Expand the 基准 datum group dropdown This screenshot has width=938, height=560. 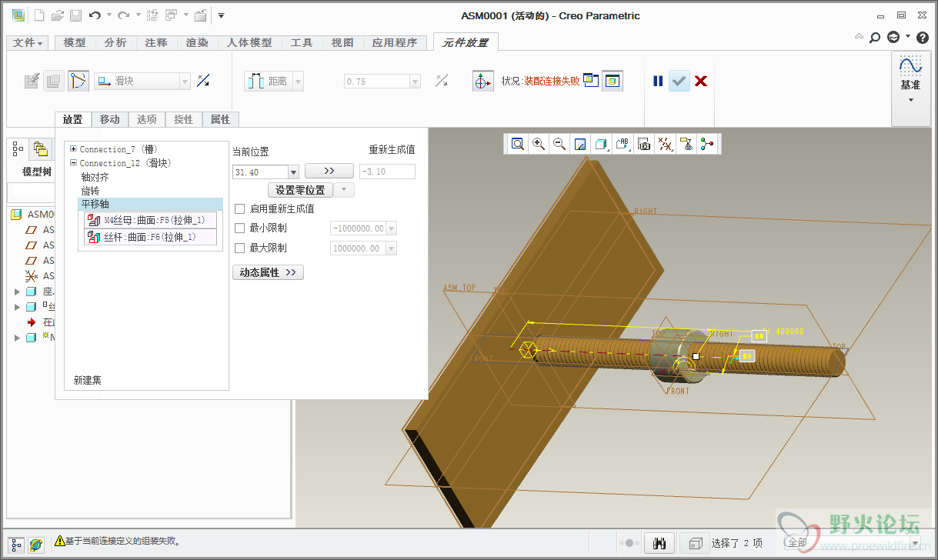click(x=910, y=100)
